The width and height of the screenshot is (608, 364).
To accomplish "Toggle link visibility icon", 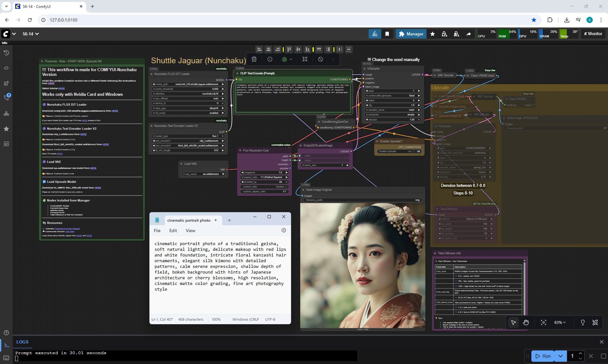I will (595, 322).
